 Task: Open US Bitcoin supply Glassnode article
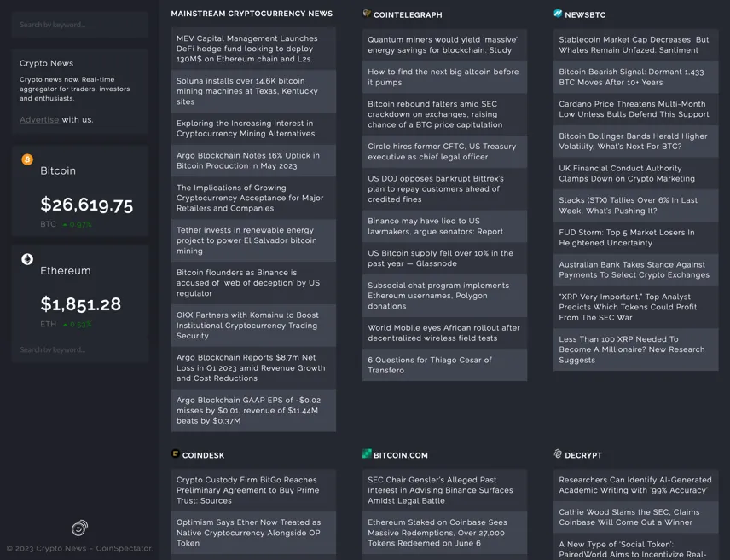click(x=444, y=258)
